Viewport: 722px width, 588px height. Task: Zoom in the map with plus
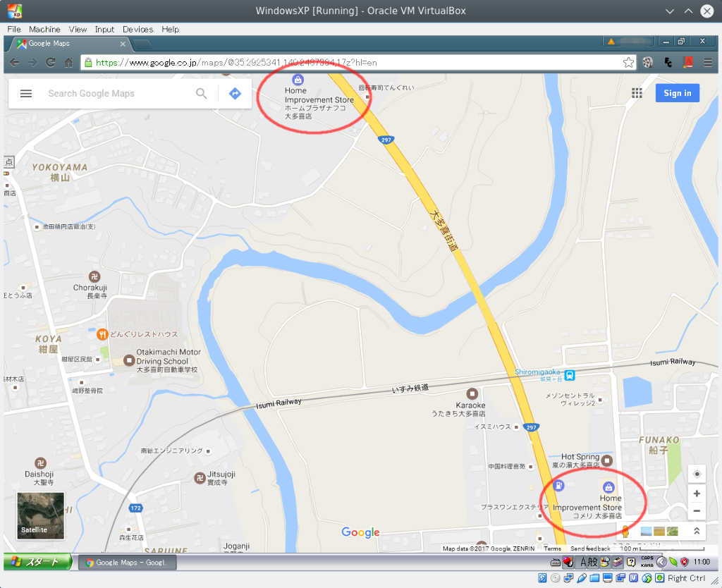click(697, 494)
